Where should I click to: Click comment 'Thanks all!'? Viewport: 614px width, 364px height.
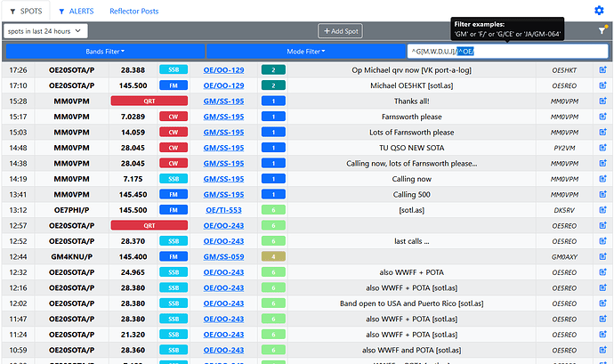coord(411,101)
